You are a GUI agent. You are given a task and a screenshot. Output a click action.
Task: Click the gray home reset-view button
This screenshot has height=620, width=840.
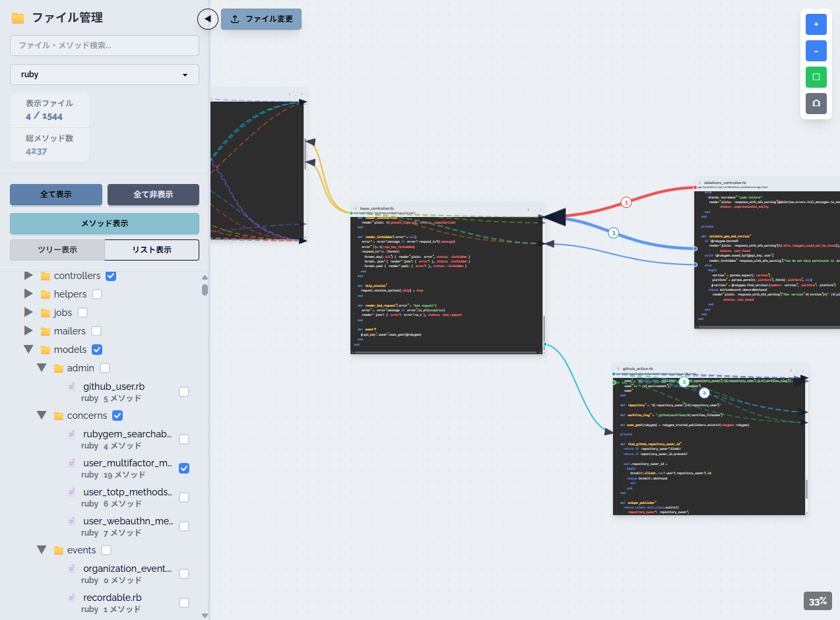[x=816, y=104]
